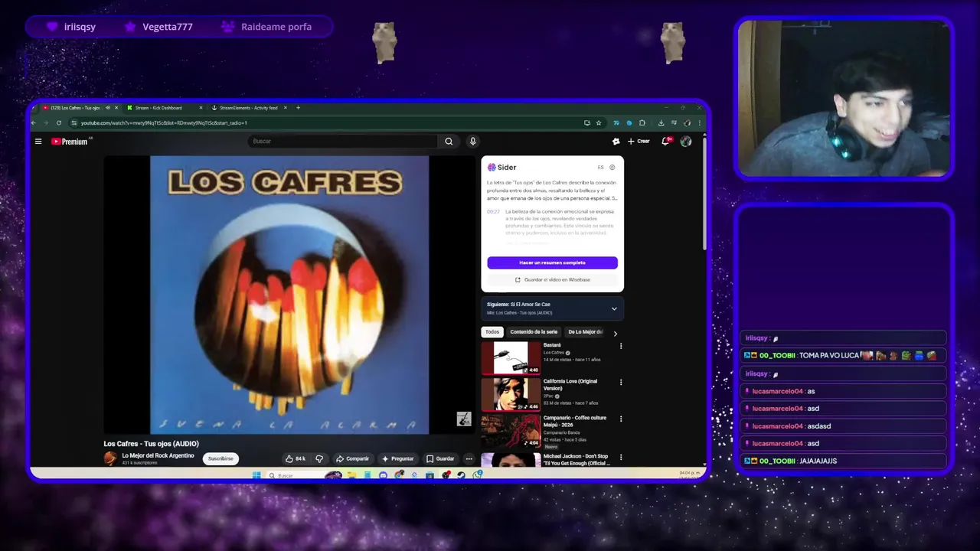Open the YouTube hamburger guide menu

pos(38,141)
